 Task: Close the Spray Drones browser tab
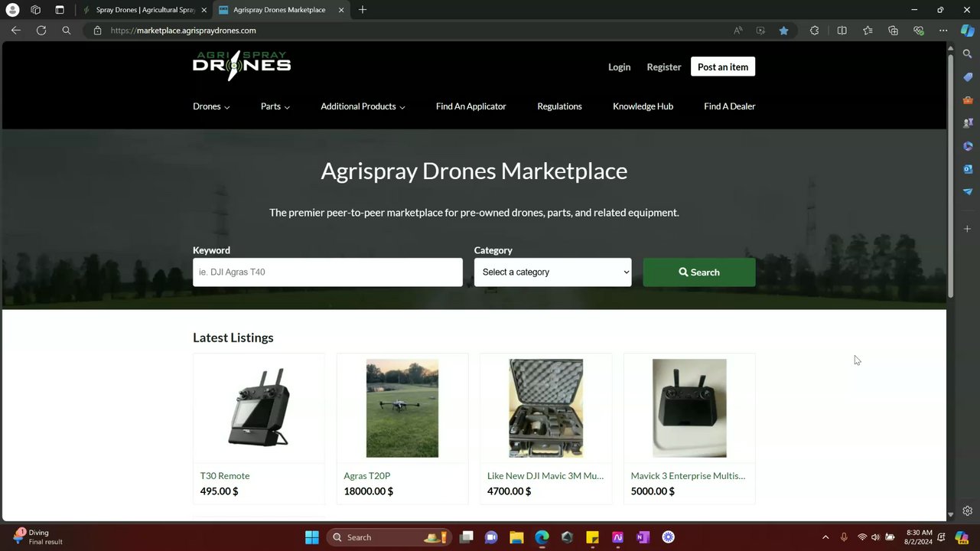204,10
